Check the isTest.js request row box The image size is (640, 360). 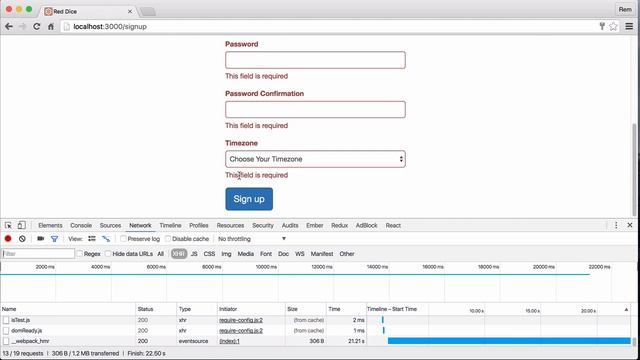click(6, 320)
